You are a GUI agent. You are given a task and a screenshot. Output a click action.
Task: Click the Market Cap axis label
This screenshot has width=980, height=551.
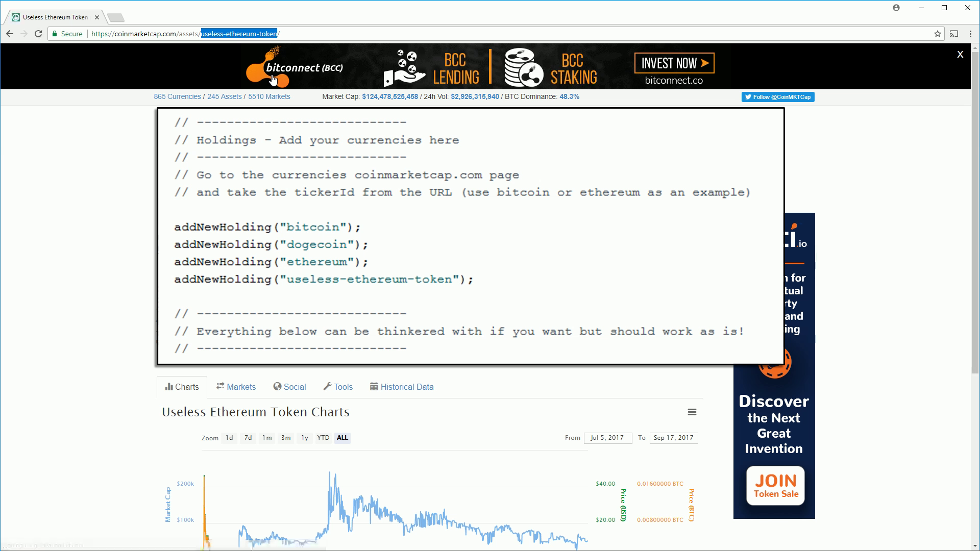[x=168, y=505]
